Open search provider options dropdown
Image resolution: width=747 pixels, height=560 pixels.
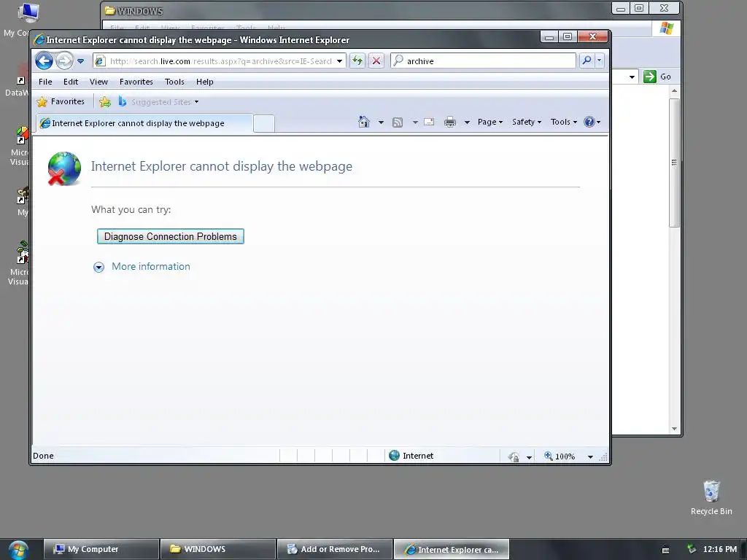coord(600,61)
